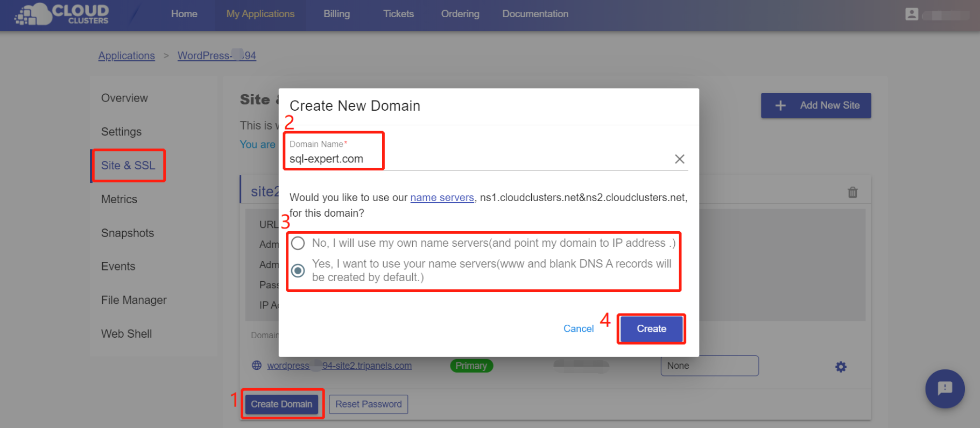Open the Overview sidebar item
The height and width of the screenshot is (428, 980).
[124, 98]
